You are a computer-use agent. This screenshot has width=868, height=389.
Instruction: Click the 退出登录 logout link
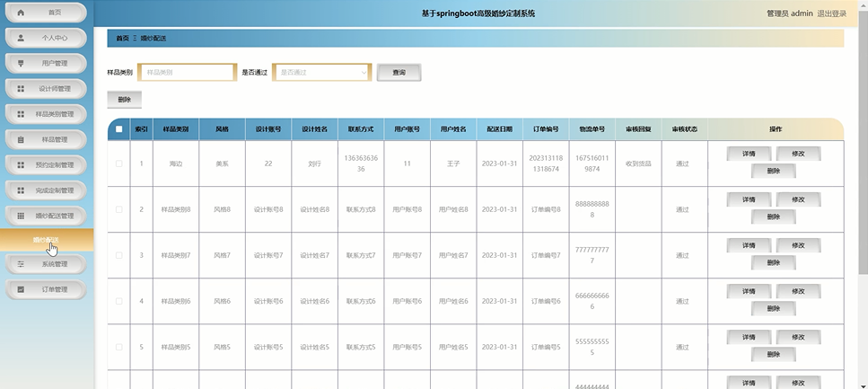click(x=832, y=13)
